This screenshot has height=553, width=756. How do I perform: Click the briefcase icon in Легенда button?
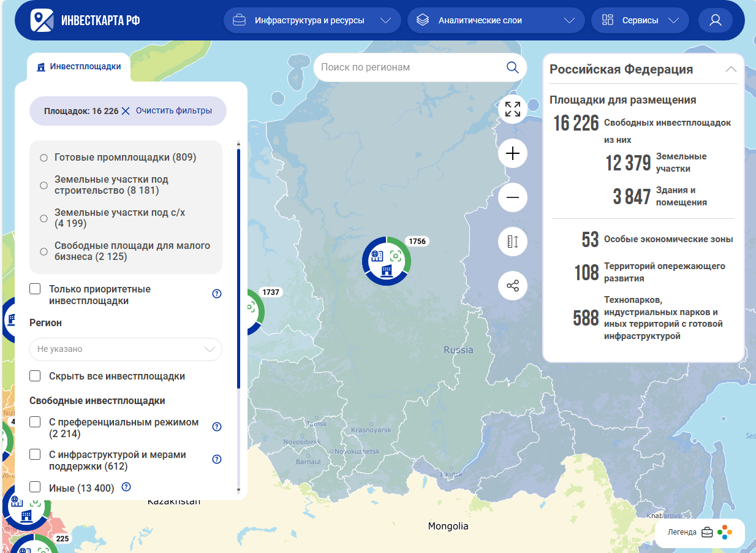(708, 532)
